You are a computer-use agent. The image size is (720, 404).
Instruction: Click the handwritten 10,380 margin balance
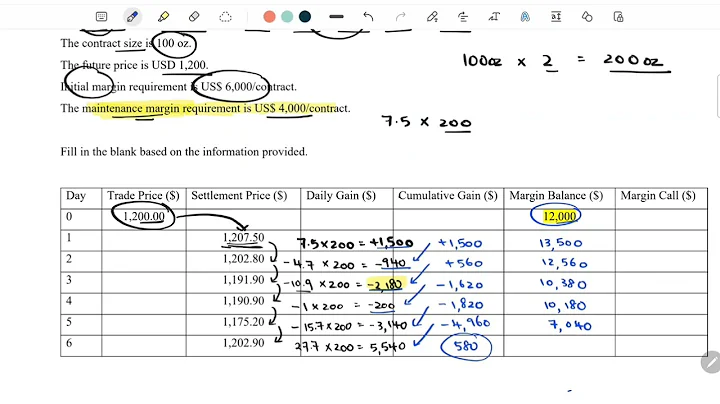(x=563, y=284)
